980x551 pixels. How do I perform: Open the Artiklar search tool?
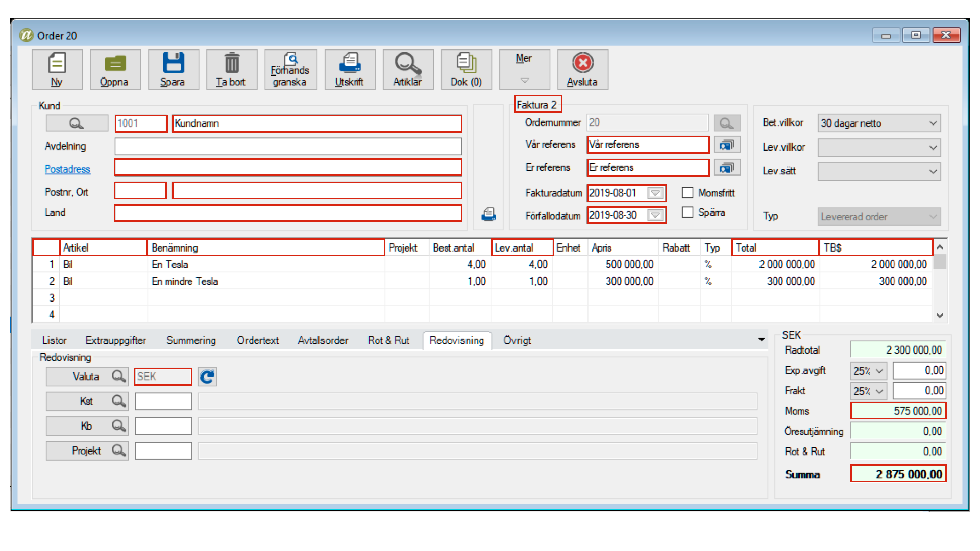point(407,63)
